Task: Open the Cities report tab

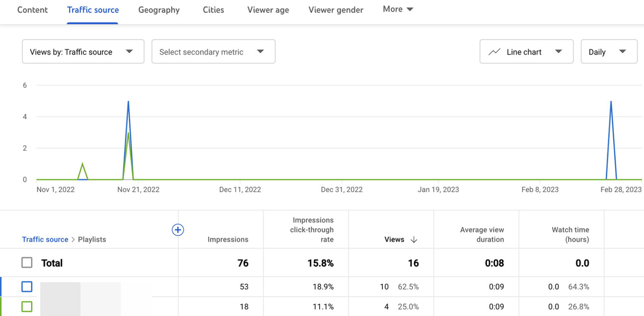Action: click(x=213, y=10)
